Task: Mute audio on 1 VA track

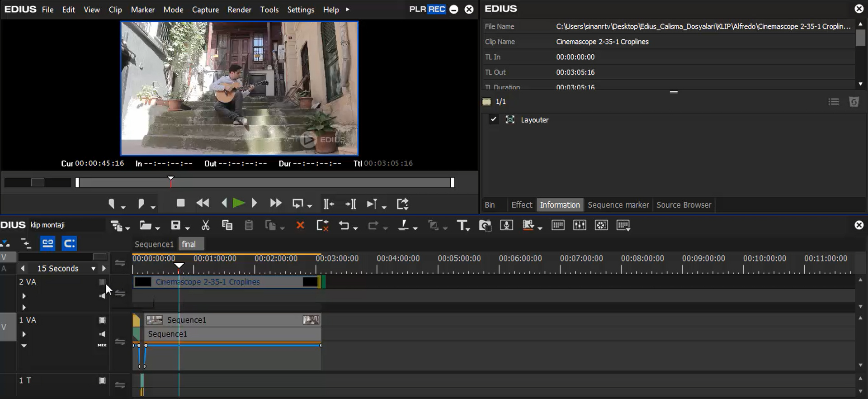Action: point(102,334)
